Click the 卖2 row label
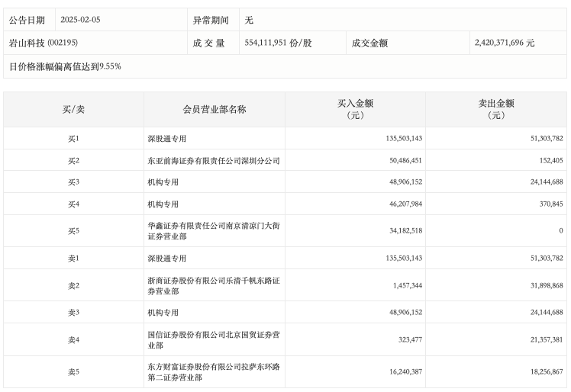 (73, 284)
